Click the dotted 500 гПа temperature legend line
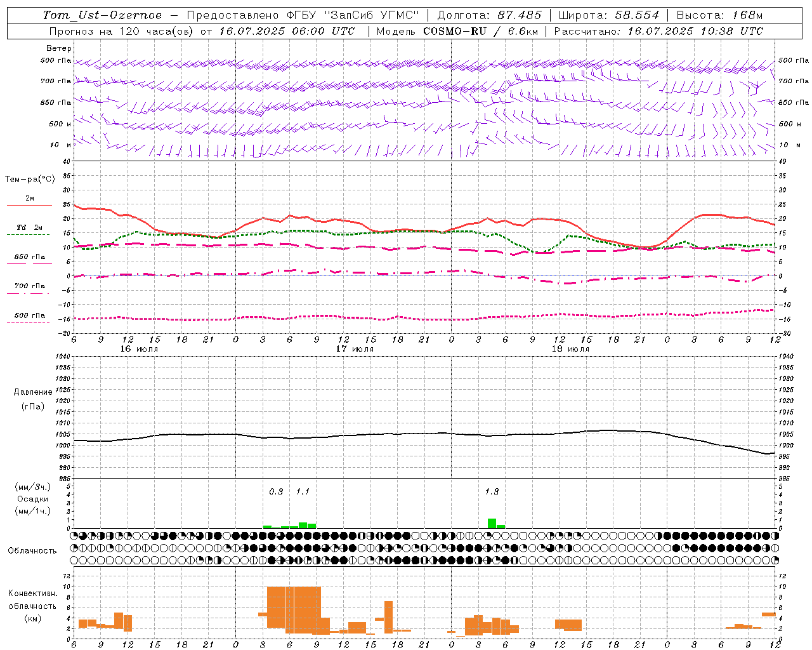 pos(28,322)
